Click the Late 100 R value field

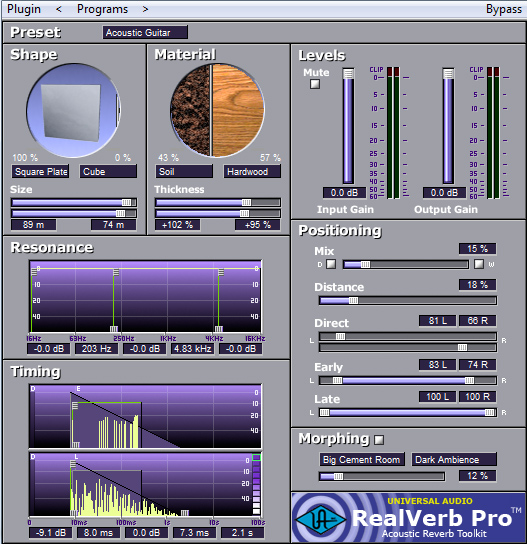tap(477, 397)
